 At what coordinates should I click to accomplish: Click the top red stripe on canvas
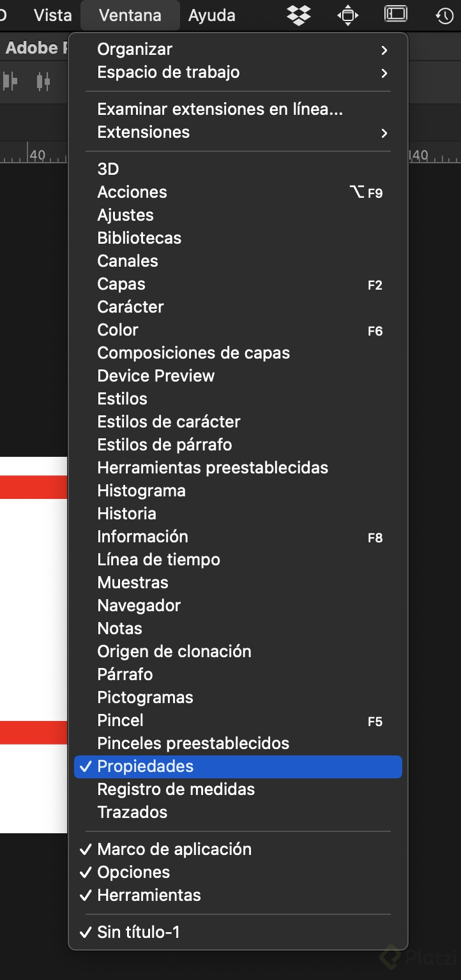pyautogui.click(x=33, y=487)
